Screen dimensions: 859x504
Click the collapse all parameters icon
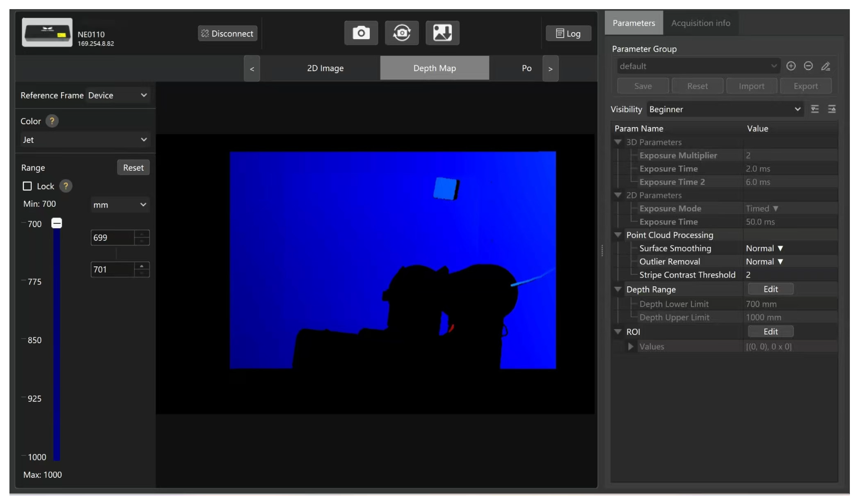point(832,109)
